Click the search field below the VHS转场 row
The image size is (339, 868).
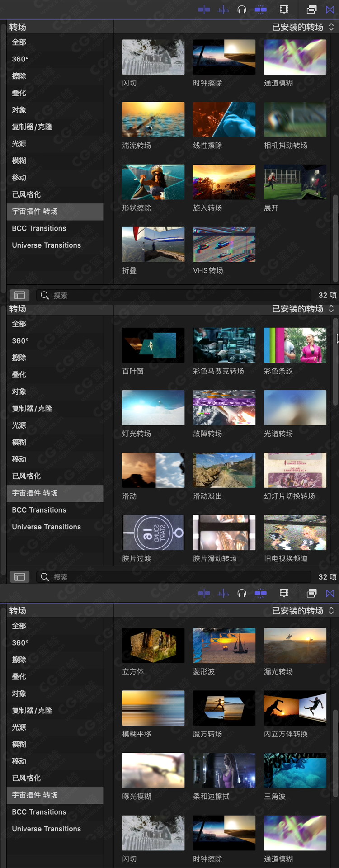click(x=174, y=295)
